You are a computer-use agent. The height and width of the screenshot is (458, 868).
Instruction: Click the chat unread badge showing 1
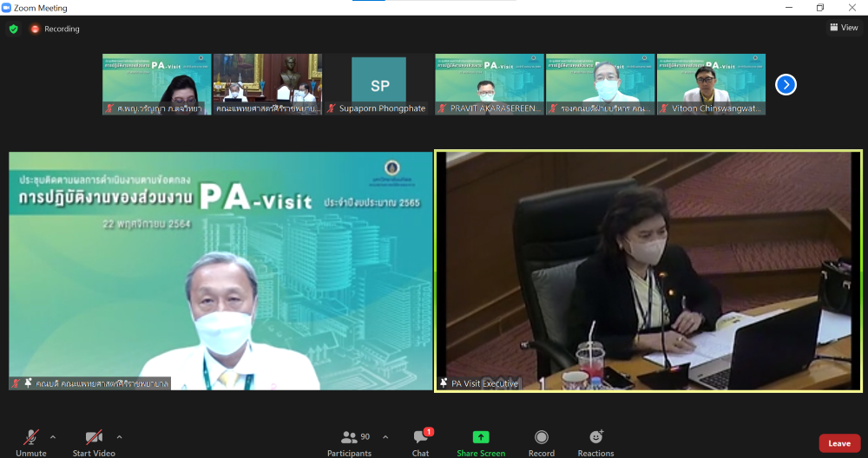click(x=429, y=432)
